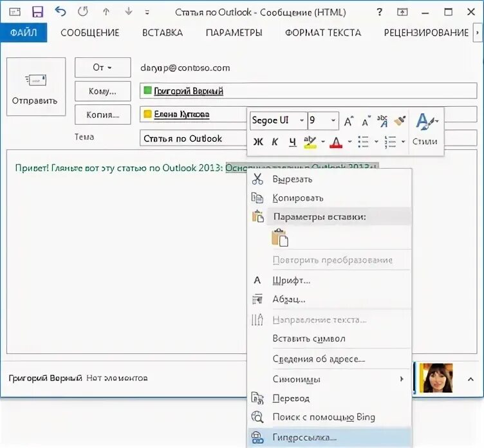Switch to the ВСТАВКА tab
484x448 pixels.
tap(162, 32)
